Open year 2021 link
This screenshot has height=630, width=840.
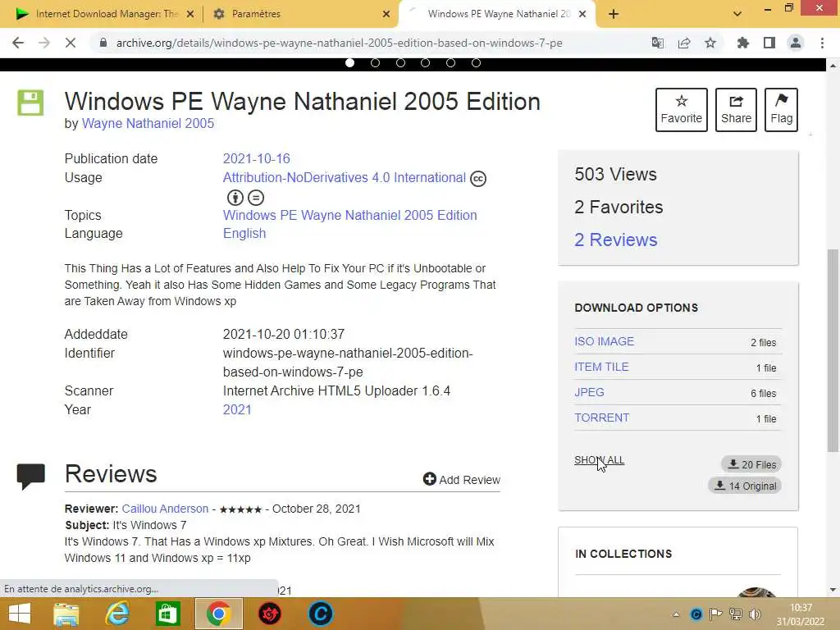click(x=237, y=410)
